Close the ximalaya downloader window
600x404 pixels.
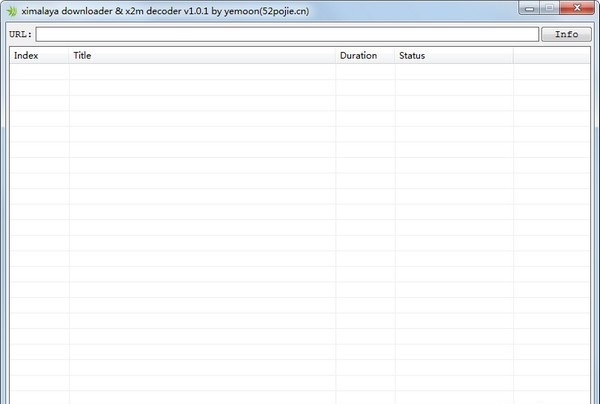pyautogui.click(x=577, y=8)
